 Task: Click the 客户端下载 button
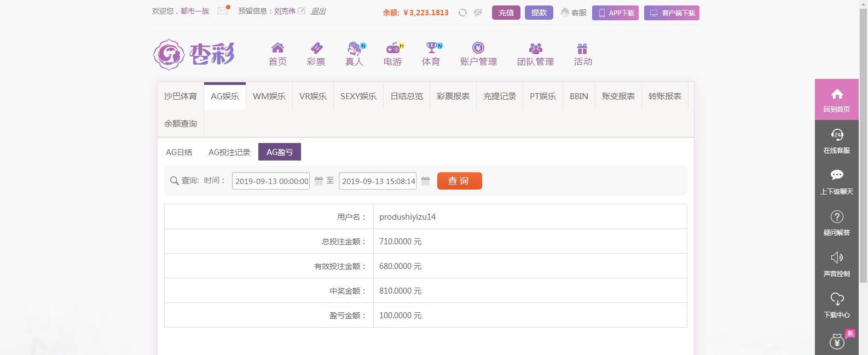[x=672, y=13]
